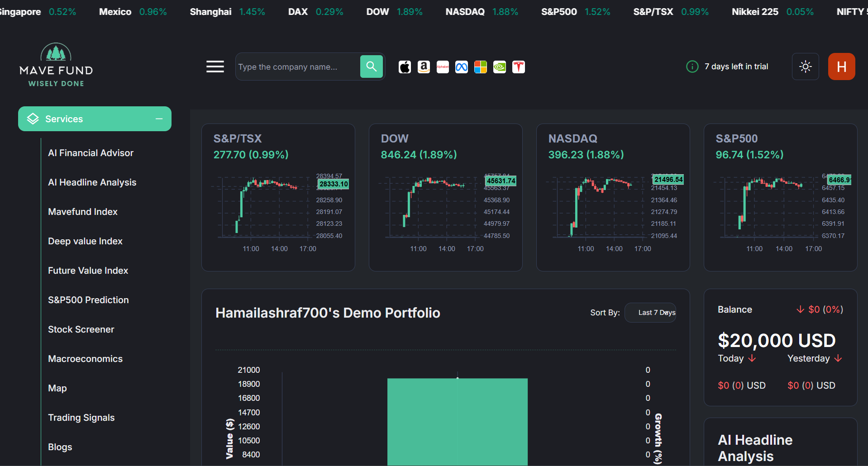Click the Microsoft stock icon
The height and width of the screenshot is (466, 868).
click(x=480, y=67)
